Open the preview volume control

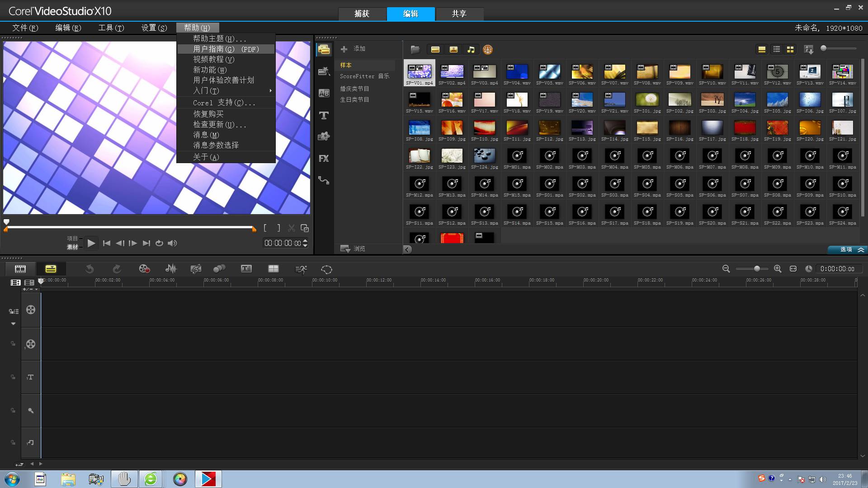pyautogui.click(x=172, y=243)
